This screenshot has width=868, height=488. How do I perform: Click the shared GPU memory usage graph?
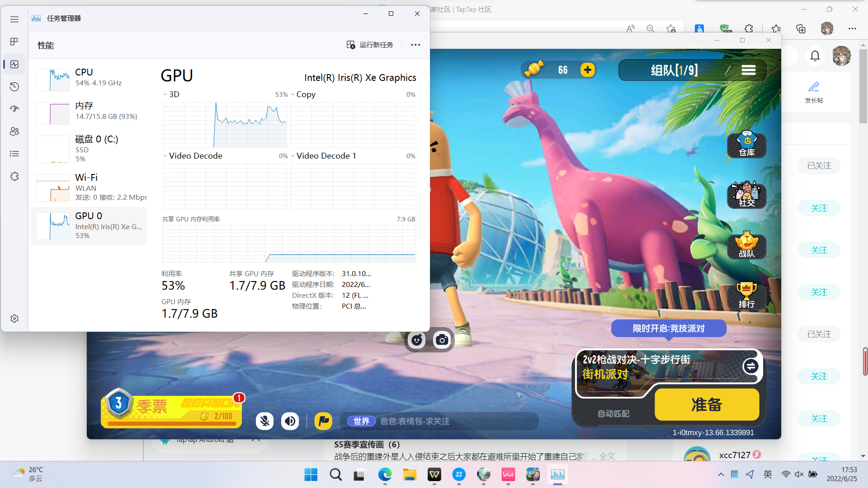click(288, 244)
